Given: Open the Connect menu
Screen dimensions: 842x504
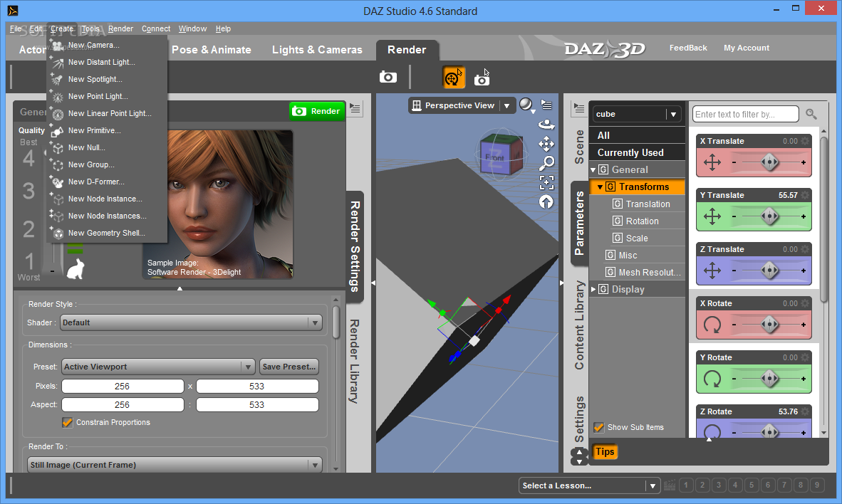Looking at the screenshot, I should [x=156, y=29].
